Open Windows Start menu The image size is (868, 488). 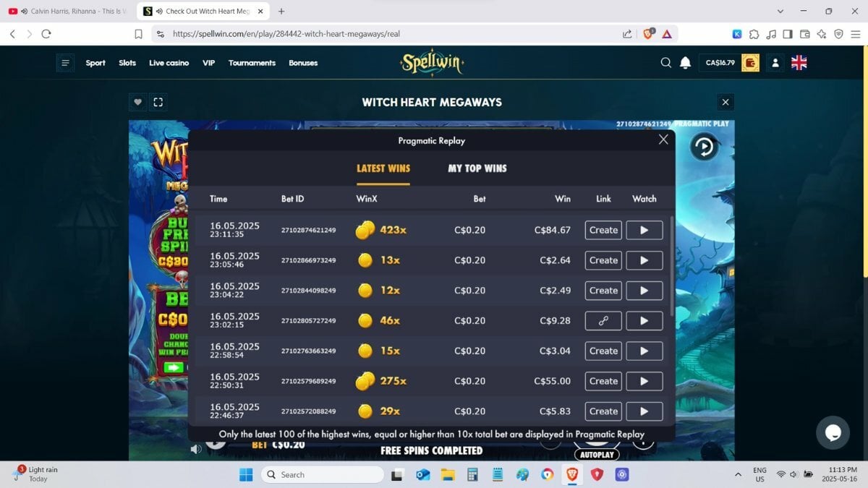[246, 474]
